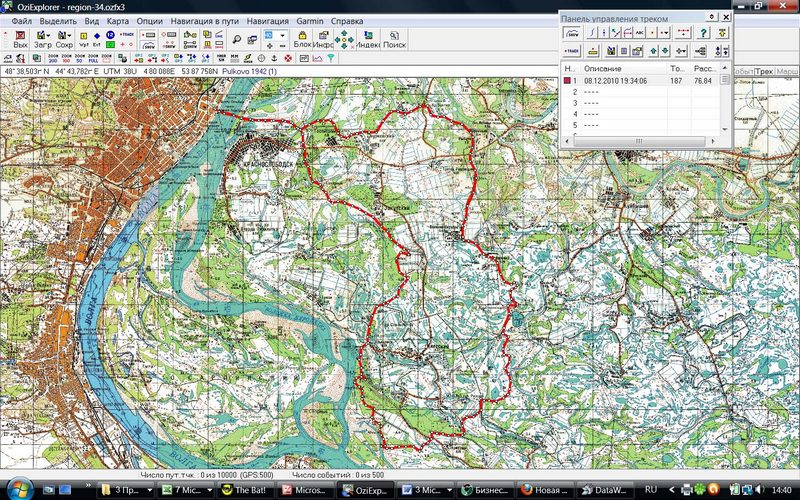Open the zoom level dropdown arrow
The image size is (800, 500).
tap(282, 35)
